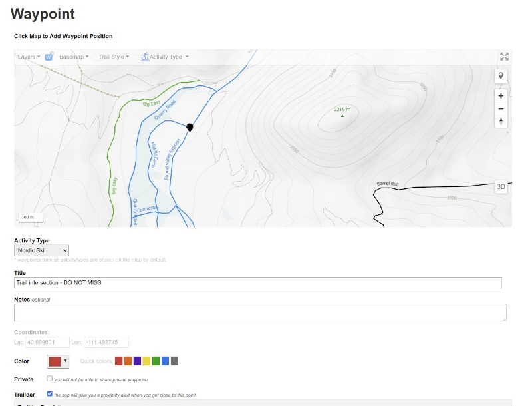
Task: Click the black waypoint marker on the map
Action: click(x=190, y=128)
